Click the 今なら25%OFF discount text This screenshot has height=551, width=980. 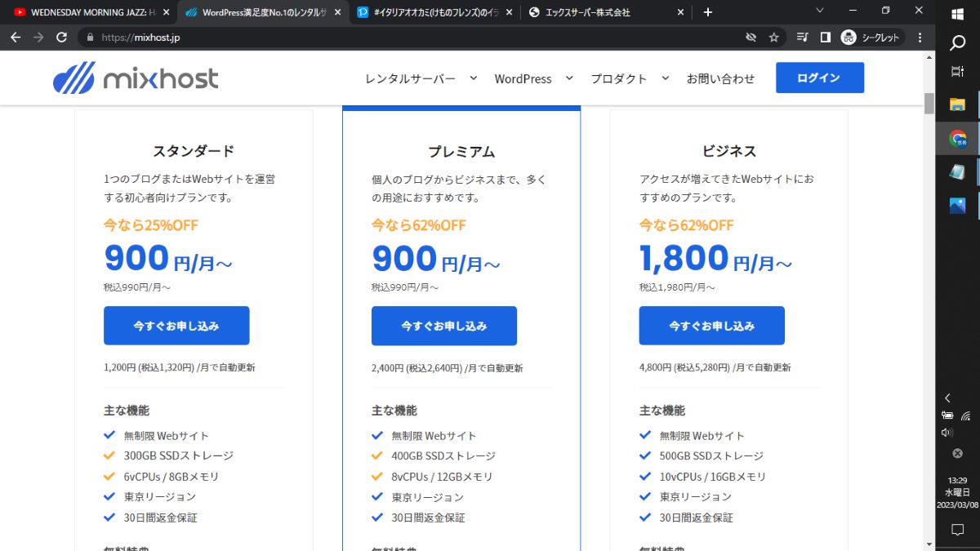(x=151, y=225)
